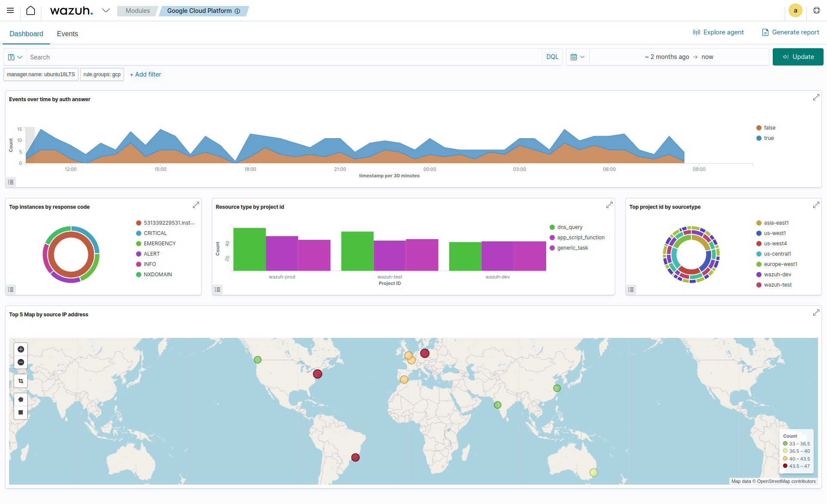
Task: Activate fit data bounds crop tool
Action: (x=21, y=381)
